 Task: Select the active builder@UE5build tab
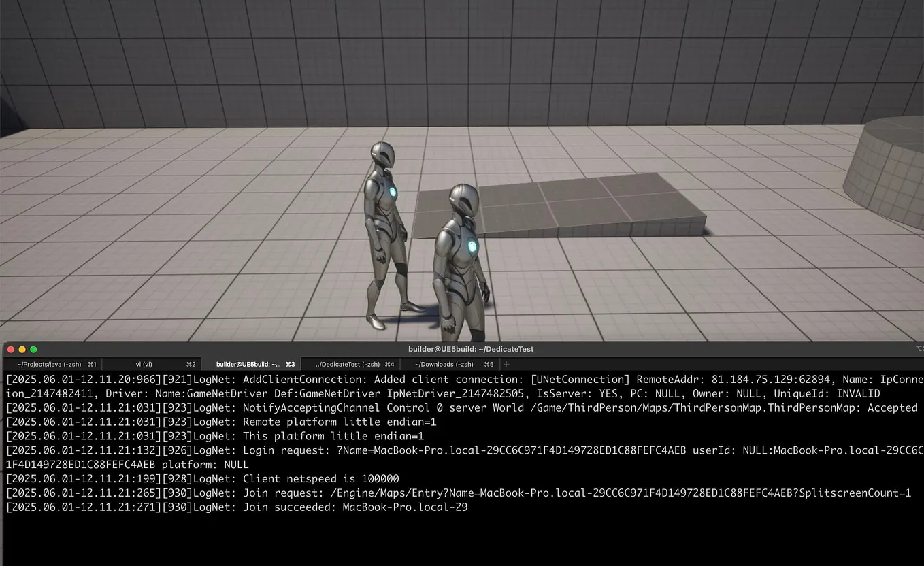(x=252, y=364)
